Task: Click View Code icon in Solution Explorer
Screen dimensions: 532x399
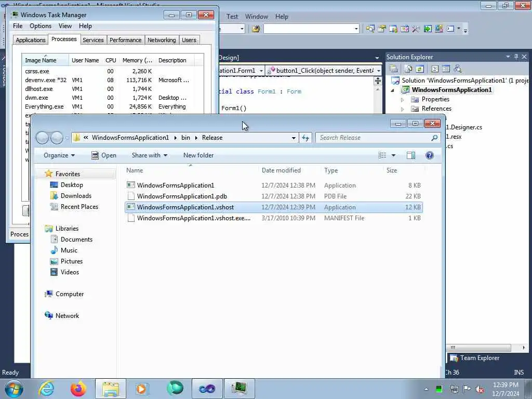Action: [x=435, y=69]
